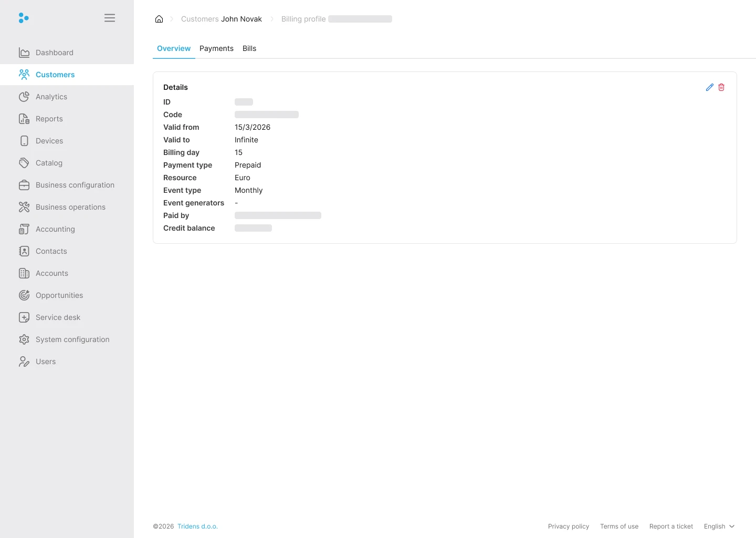
Task: Delete the billing profile
Action: click(x=721, y=87)
